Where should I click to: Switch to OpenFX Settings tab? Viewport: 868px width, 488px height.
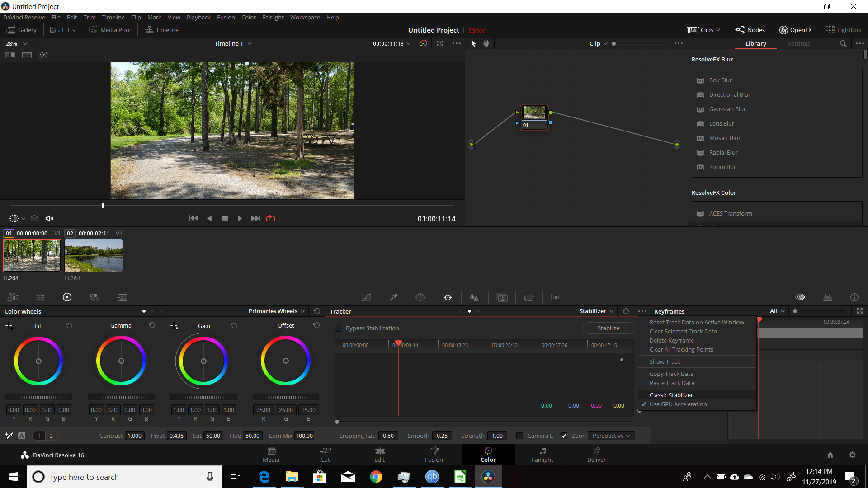(x=799, y=43)
